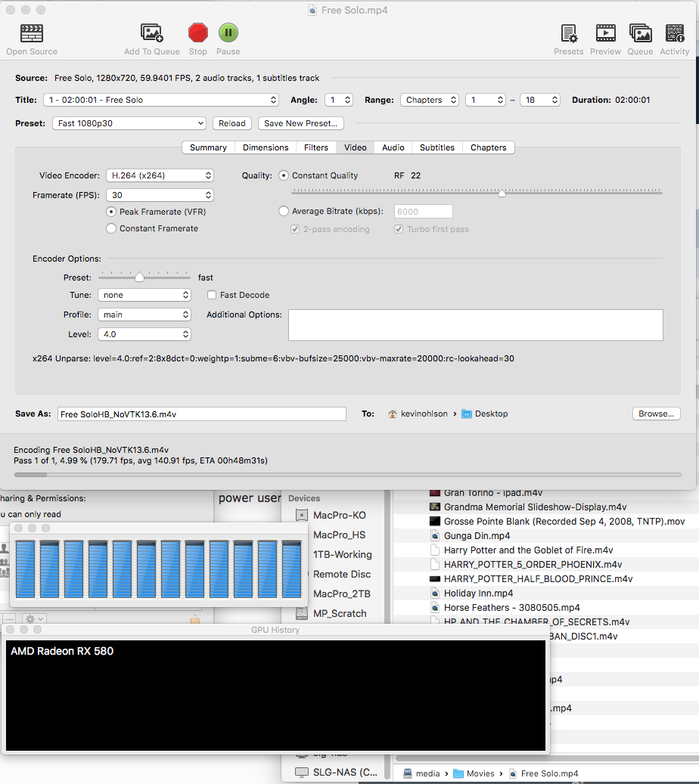Pause encoding with the green Pause icon

click(228, 33)
